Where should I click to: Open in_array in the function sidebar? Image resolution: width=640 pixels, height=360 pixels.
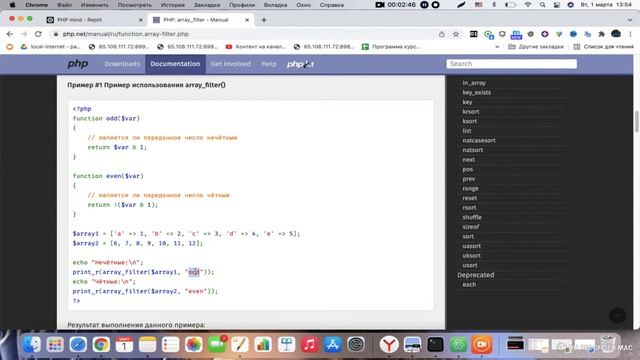point(474,83)
